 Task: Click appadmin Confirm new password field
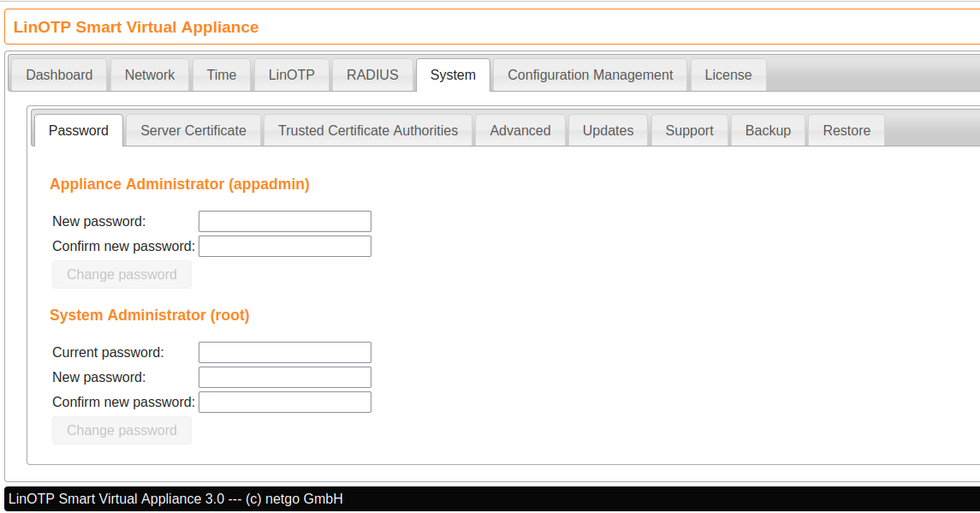[285, 247]
